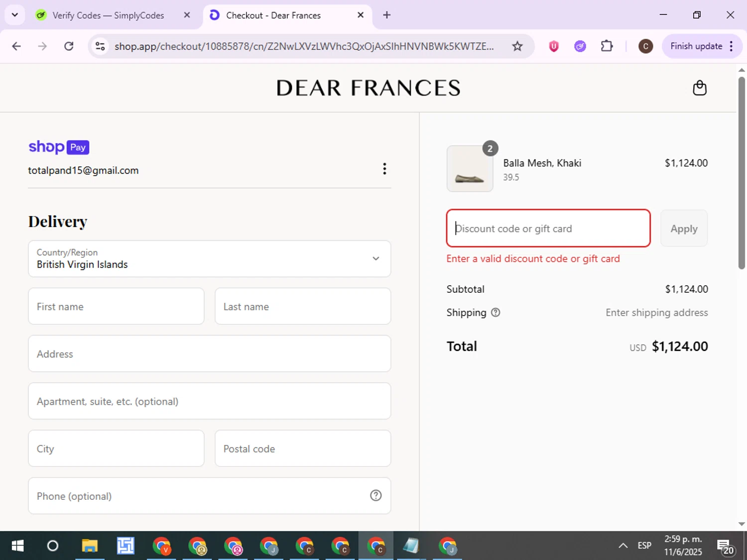Click the Shipping help question mark icon
This screenshot has height=560, width=747.
coord(496,313)
